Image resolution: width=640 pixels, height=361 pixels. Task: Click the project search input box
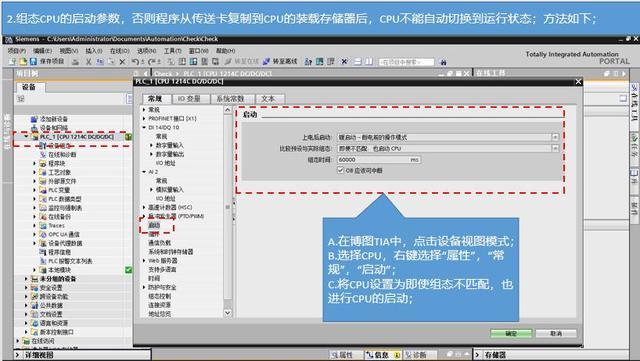(x=407, y=62)
